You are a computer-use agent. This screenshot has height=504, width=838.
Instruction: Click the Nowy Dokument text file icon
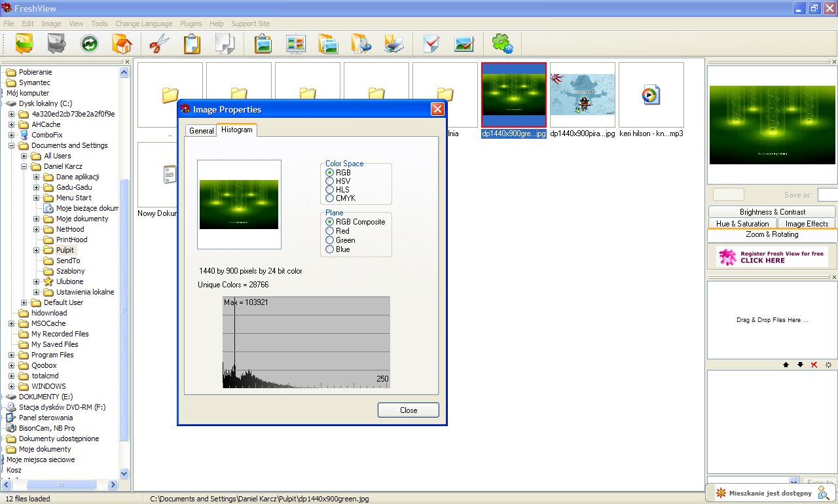pos(170,174)
